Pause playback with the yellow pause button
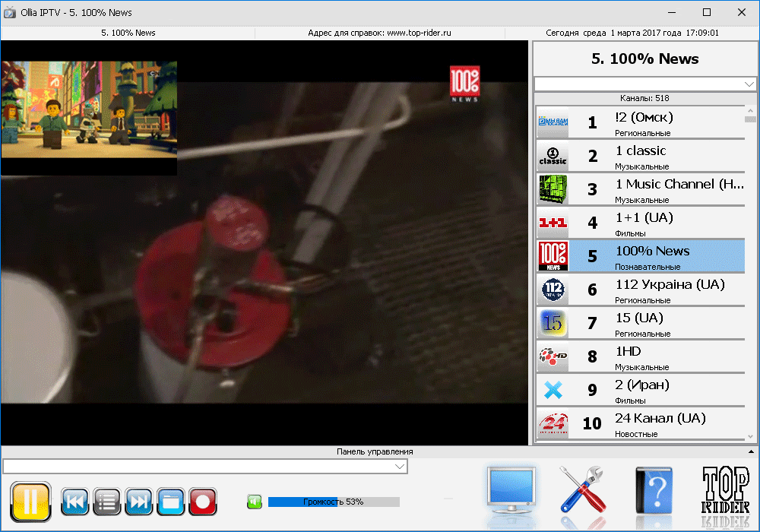Image resolution: width=760 pixels, height=532 pixels. [x=30, y=502]
